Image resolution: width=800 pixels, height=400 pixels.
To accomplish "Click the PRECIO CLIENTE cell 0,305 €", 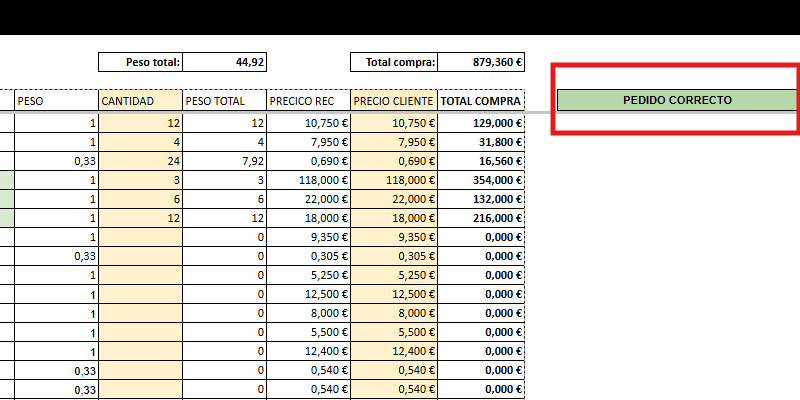I will pos(394,256).
